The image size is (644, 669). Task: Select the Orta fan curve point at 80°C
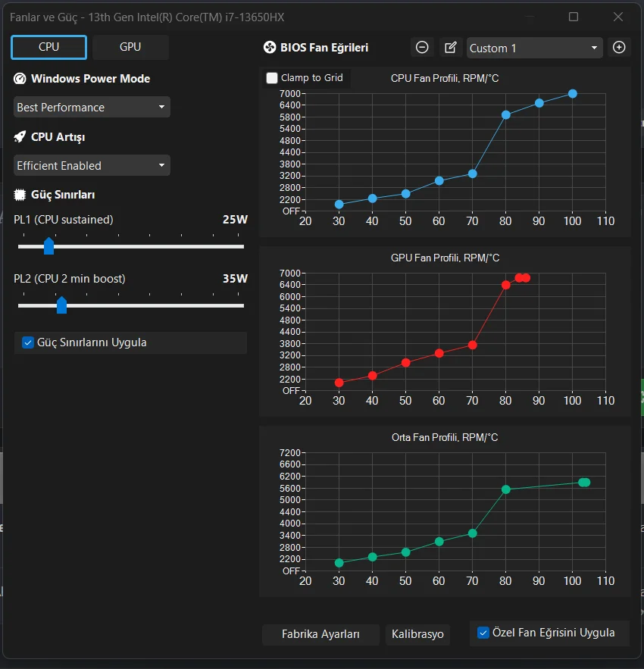point(505,489)
